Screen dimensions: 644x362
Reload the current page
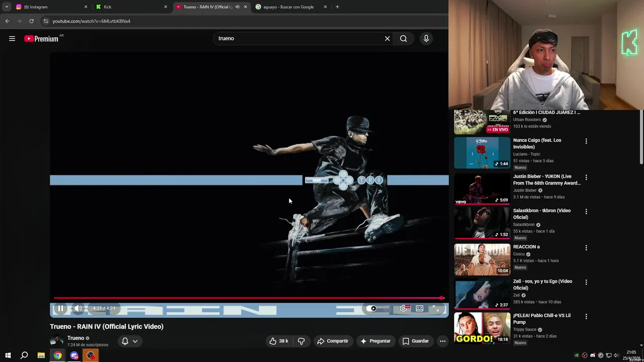[31, 21]
